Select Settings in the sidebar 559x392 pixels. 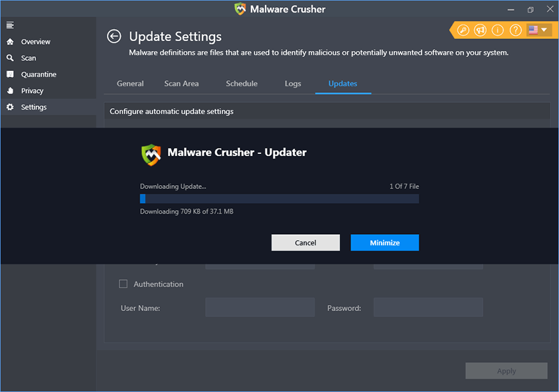pos(33,107)
